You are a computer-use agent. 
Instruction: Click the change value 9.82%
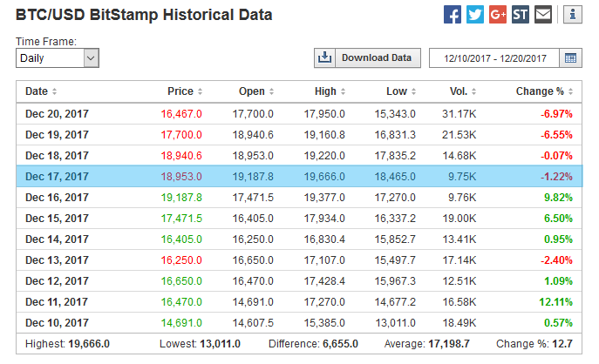point(558,198)
